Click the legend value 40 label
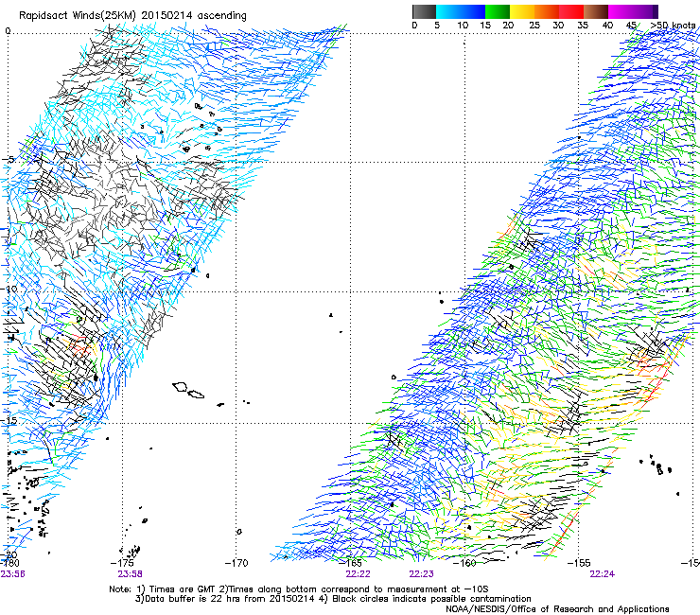The width and height of the screenshot is (700, 615). (607, 26)
